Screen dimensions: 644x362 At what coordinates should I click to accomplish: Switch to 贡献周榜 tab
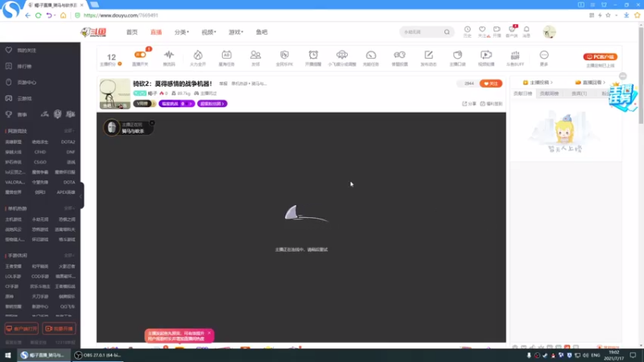click(x=549, y=93)
